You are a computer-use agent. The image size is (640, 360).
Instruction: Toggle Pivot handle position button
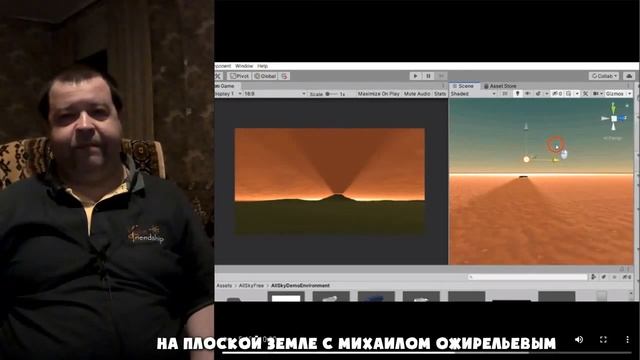tap(239, 76)
